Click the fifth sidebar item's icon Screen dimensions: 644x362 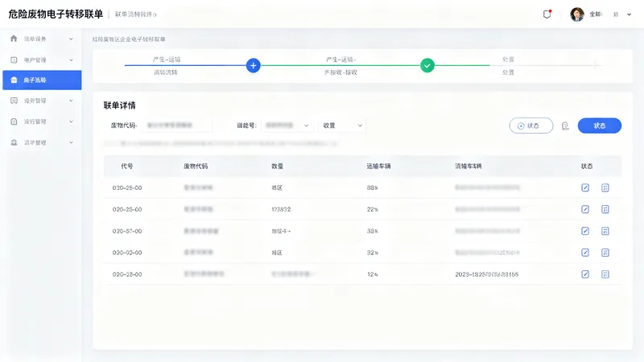click(x=14, y=121)
